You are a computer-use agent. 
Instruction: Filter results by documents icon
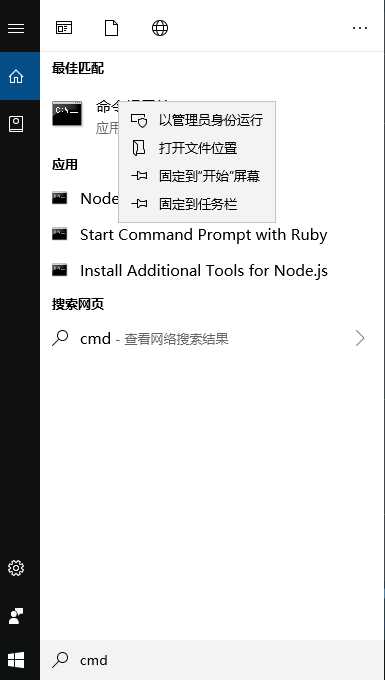tap(112, 28)
